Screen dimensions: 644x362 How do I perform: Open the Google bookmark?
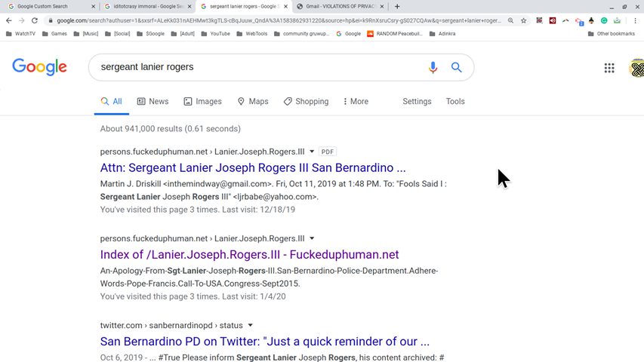point(348,34)
